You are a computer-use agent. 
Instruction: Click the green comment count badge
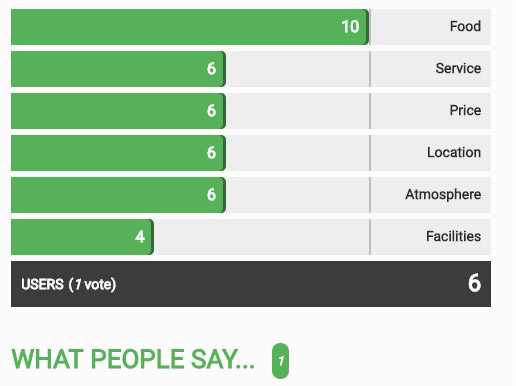(x=280, y=361)
